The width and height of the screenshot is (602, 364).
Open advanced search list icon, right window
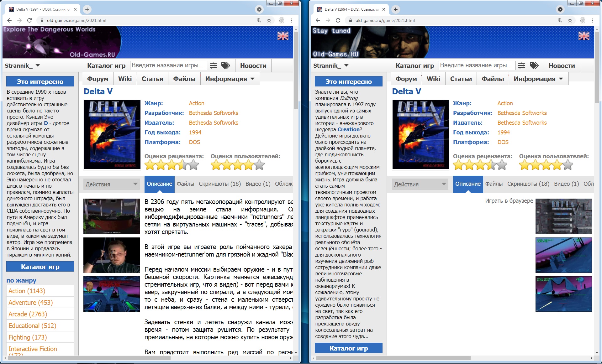(521, 65)
